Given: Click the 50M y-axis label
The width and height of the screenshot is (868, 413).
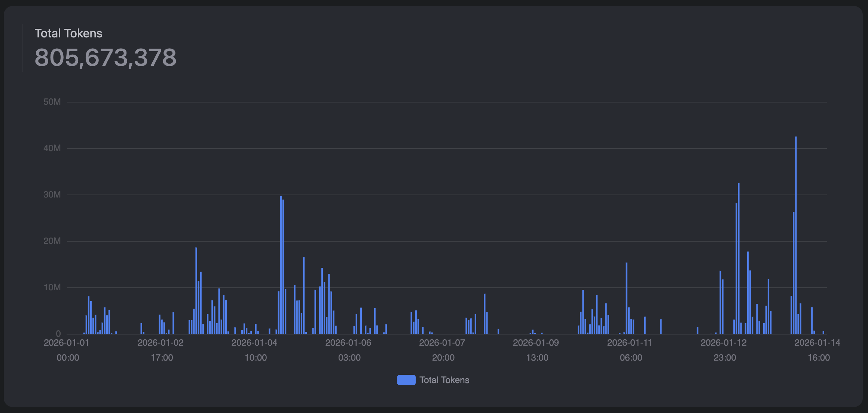Looking at the screenshot, I should pyautogui.click(x=52, y=102).
